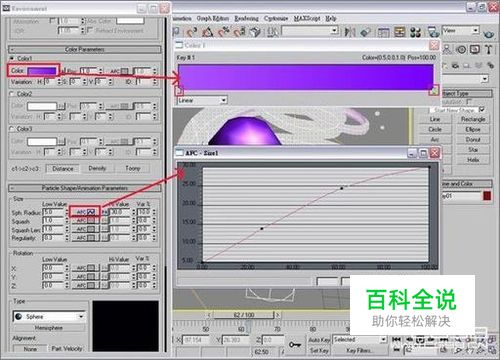The width and height of the screenshot is (500, 360).
Task: Click the right gradient key flag
Action: coord(434,90)
